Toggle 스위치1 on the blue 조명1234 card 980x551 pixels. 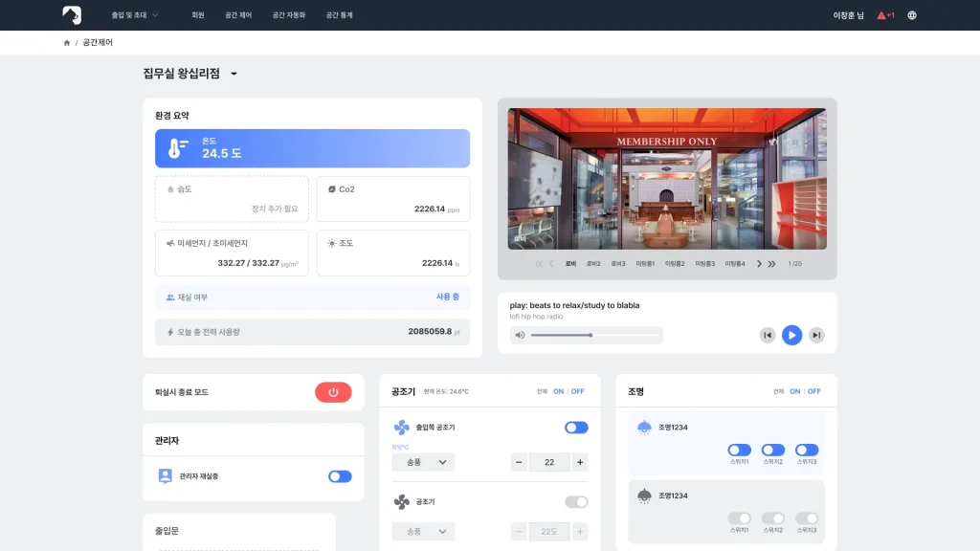[x=740, y=450]
